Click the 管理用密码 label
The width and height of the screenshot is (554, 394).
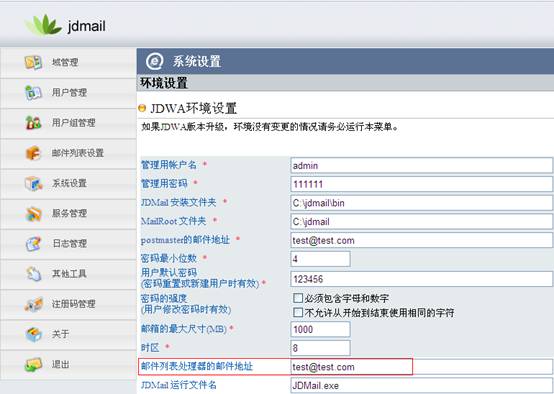pyautogui.click(x=164, y=183)
